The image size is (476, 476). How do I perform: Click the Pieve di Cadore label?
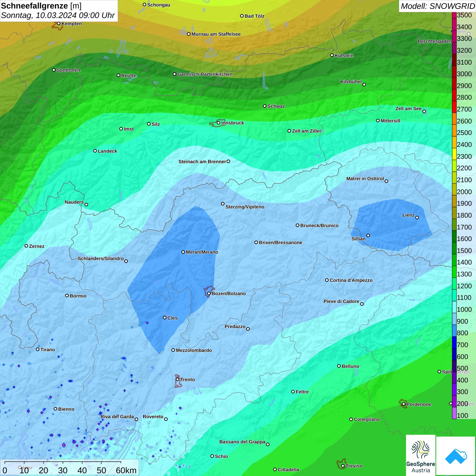click(x=341, y=301)
